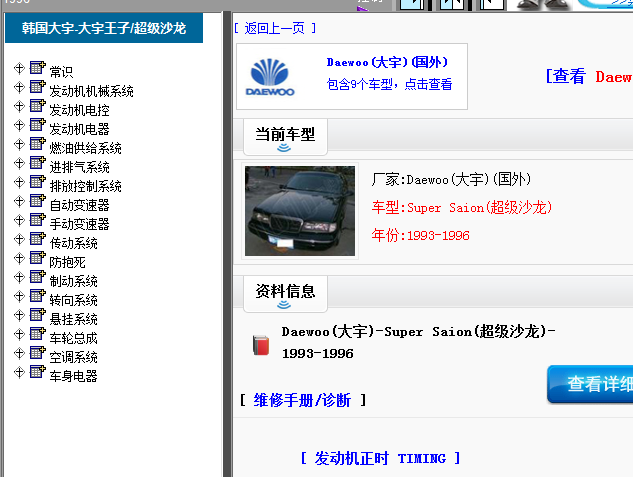The width and height of the screenshot is (633, 477).
Task: Click 包含9个车型，点击查看 link
Action: (x=389, y=84)
